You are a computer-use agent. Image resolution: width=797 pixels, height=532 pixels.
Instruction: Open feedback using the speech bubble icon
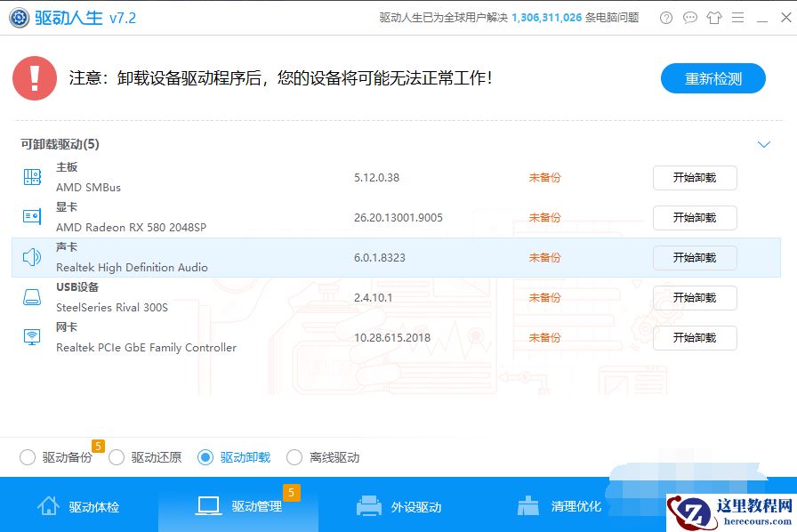pyautogui.click(x=689, y=17)
